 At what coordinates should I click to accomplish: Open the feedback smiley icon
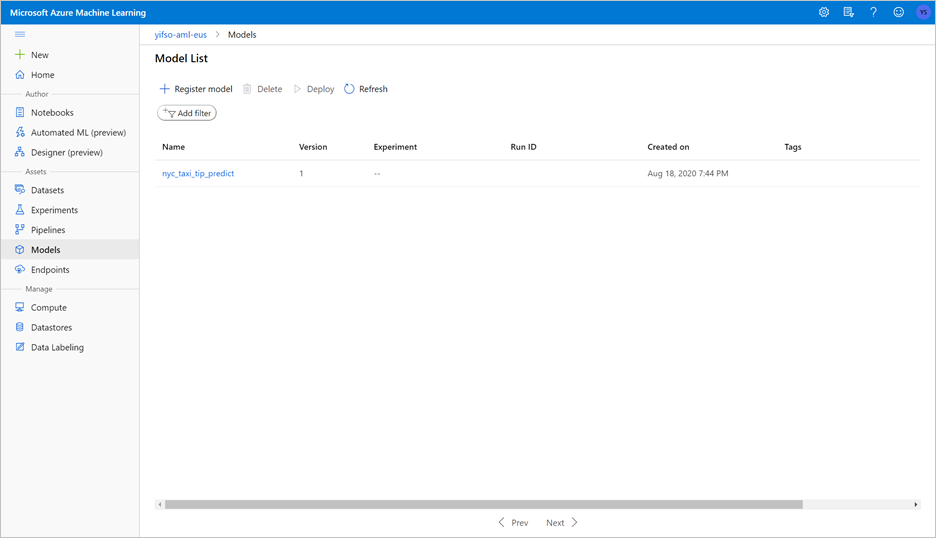(898, 13)
